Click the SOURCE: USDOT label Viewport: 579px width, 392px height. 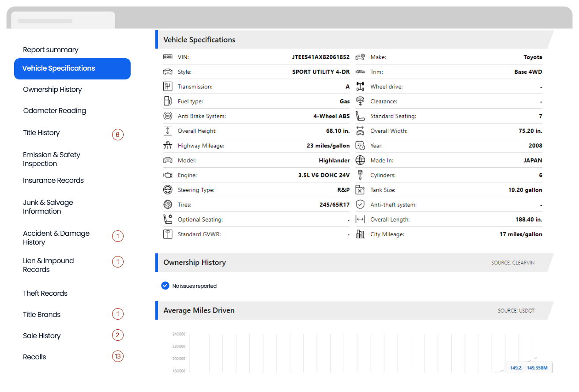(x=516, y=311)
